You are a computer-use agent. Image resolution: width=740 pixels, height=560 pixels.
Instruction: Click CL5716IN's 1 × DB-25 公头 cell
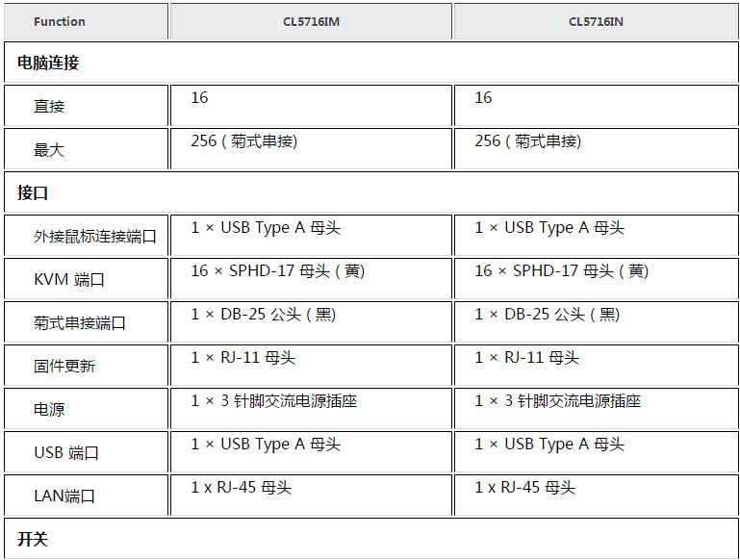[x=596, y=322]
